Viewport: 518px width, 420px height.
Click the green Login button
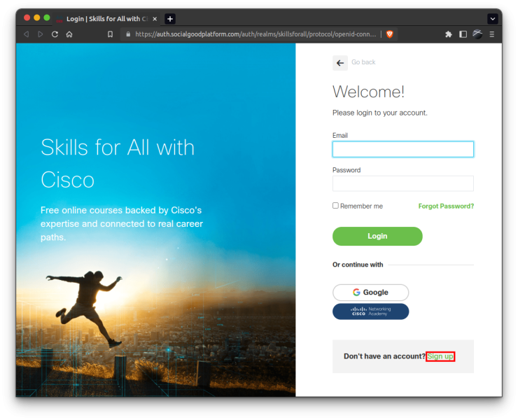pyautogui.click(x=377, y=237)
